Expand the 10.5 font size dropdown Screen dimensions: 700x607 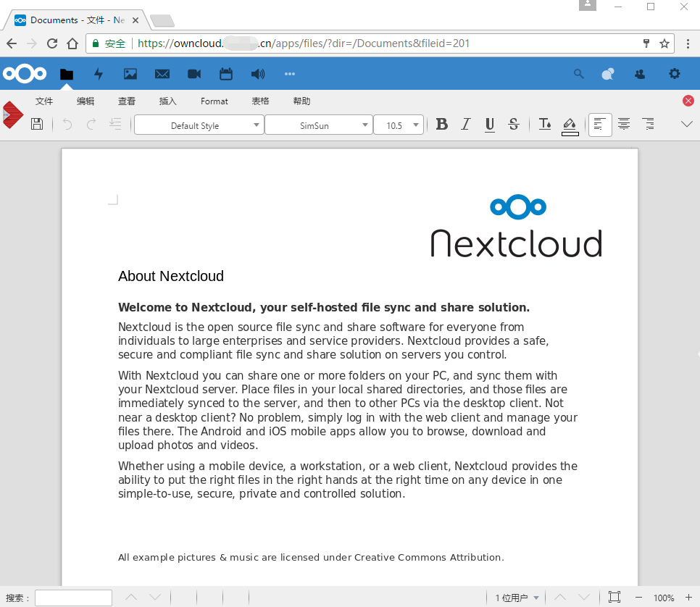click(x=399, y=124)
